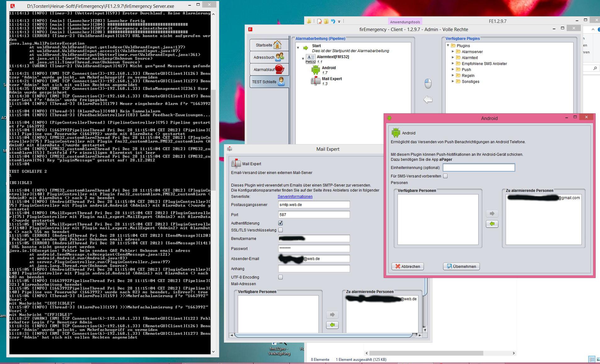The image size is (600, 364).
Task: Enable Für SMS-Versand vorbereiten checkbox
Action: (x=445, y=176)
